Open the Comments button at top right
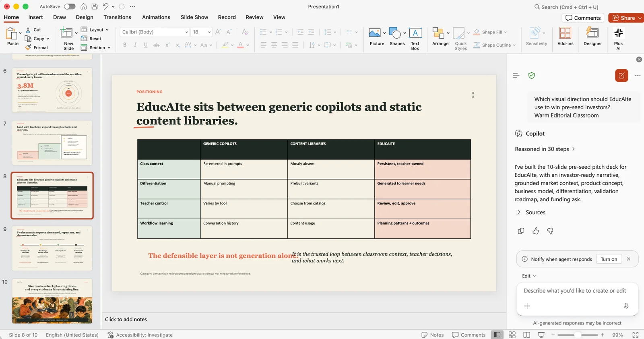The width and height of the screenshot is (644, 339). click(583, 18)
